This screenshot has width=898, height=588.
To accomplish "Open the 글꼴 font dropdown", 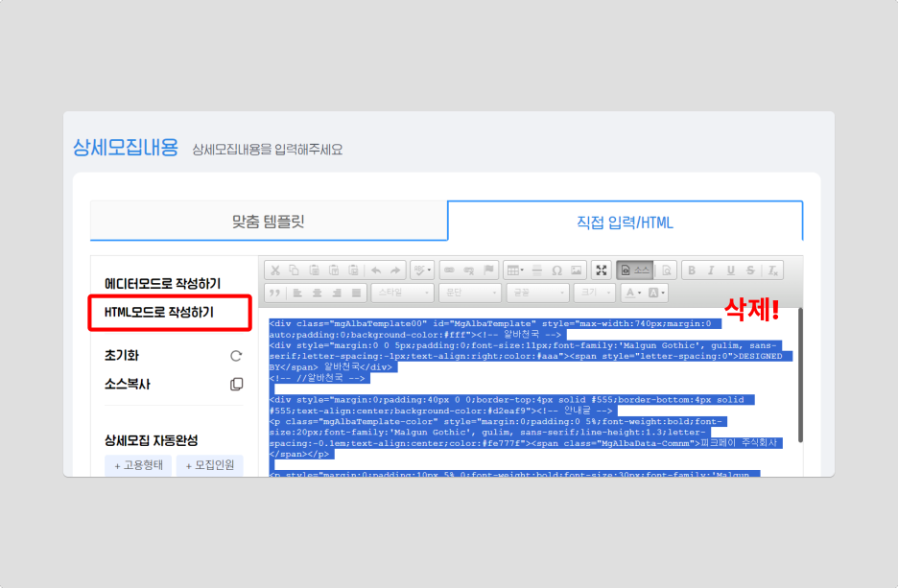I will point(538,293).
